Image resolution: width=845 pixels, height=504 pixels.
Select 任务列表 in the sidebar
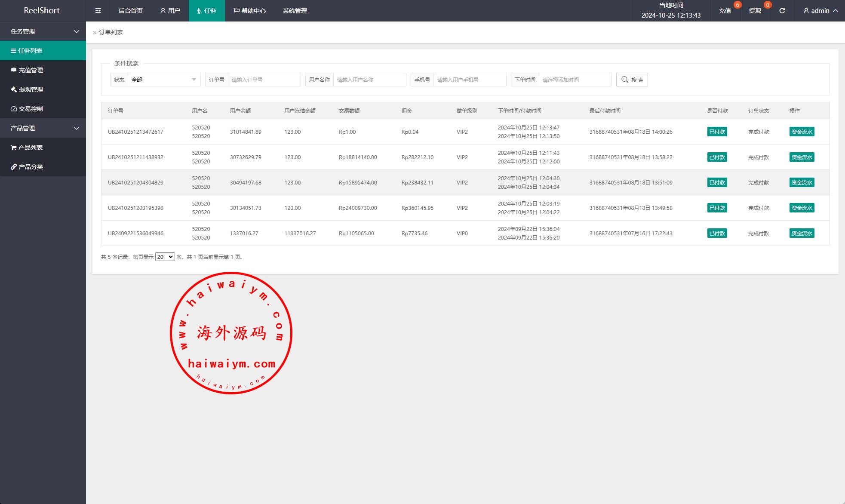tap(30, 51)
